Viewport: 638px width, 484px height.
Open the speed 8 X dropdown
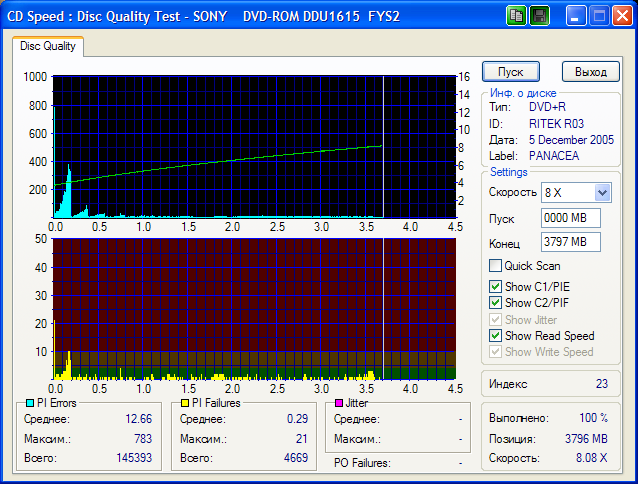click(x=602, y=192)
